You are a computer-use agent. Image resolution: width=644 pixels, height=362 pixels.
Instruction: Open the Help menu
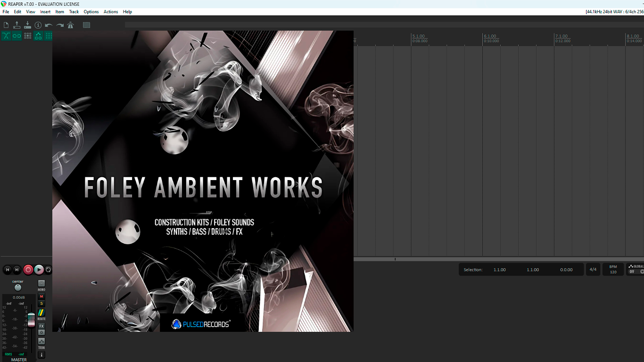[127, 12]
